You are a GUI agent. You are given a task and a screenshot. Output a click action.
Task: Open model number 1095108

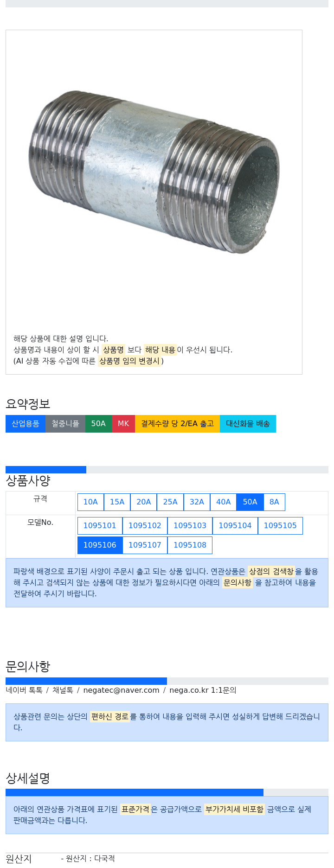[190, 545]
